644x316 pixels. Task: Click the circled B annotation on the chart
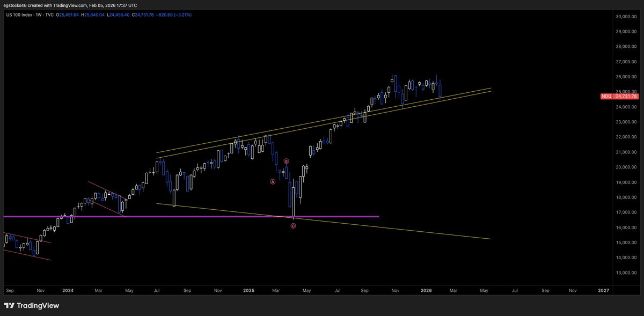(286, 161)
